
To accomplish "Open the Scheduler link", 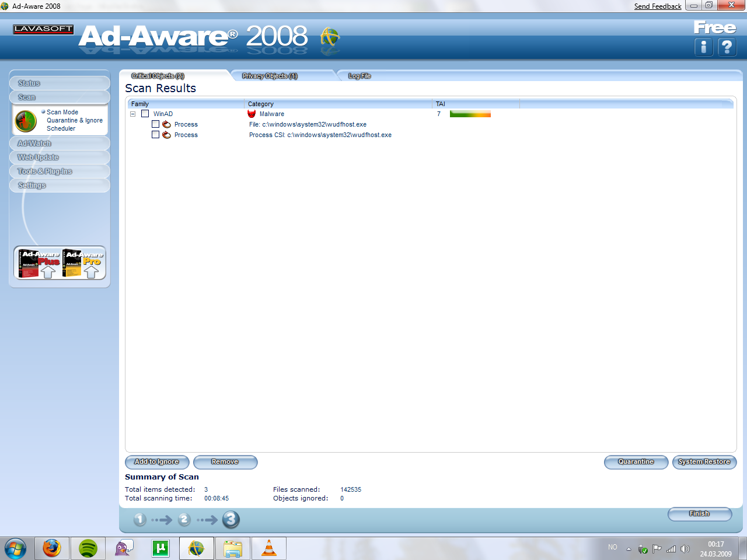I will [61, 128].
